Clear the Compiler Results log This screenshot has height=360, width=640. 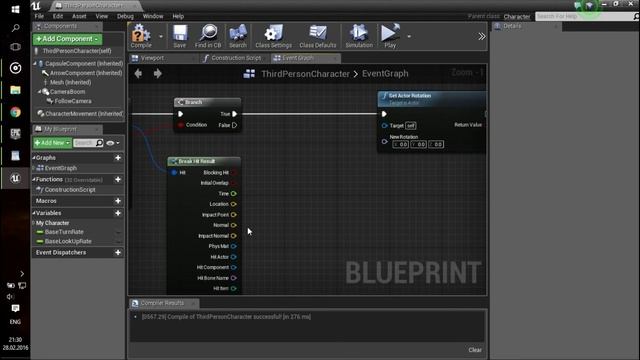[475, 350]
